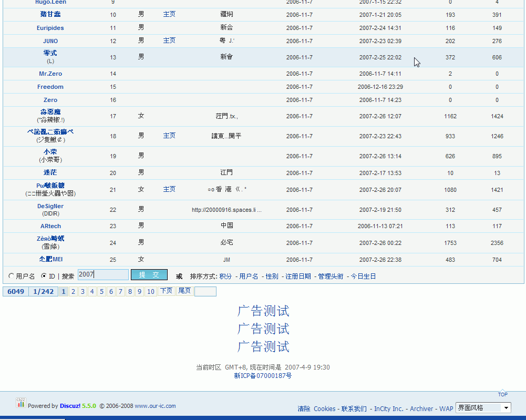Open 新ICP备07000187号 registration link
The image size is (526, 420).
pyautogui.click(x=263, y=376)
